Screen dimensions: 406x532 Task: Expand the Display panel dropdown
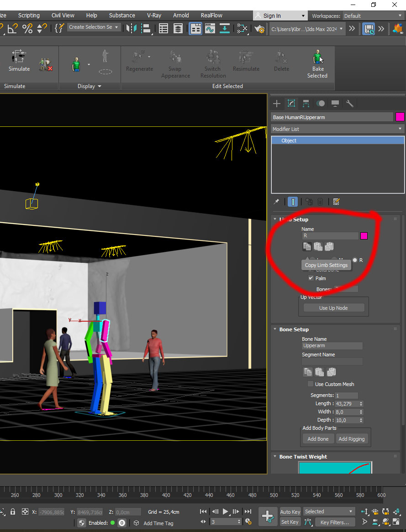pos(90,86)
